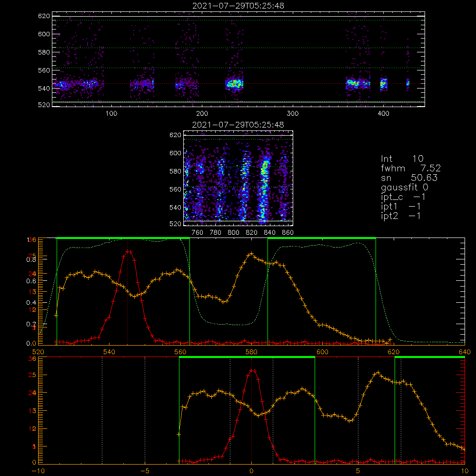Click x-axis label 400 on top spectrogram
The image size is (476, 476).
[x=383, y=114]
